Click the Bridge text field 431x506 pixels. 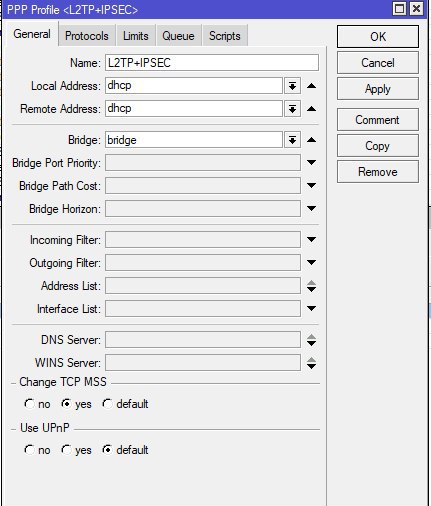[x=194, y=140]
